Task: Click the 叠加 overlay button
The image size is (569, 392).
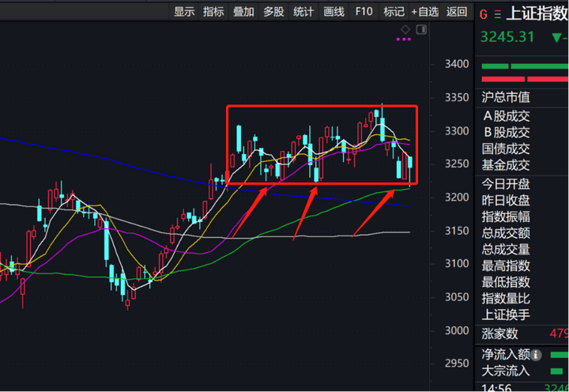Action: 243,12
